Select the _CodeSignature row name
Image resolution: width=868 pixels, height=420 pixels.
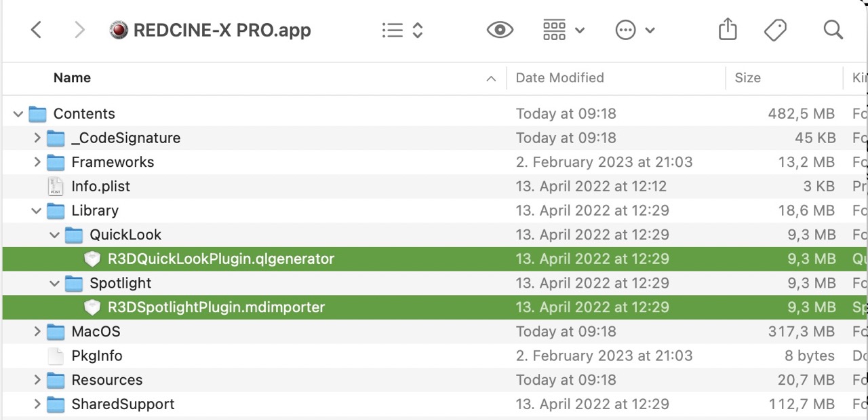(126, 138)
